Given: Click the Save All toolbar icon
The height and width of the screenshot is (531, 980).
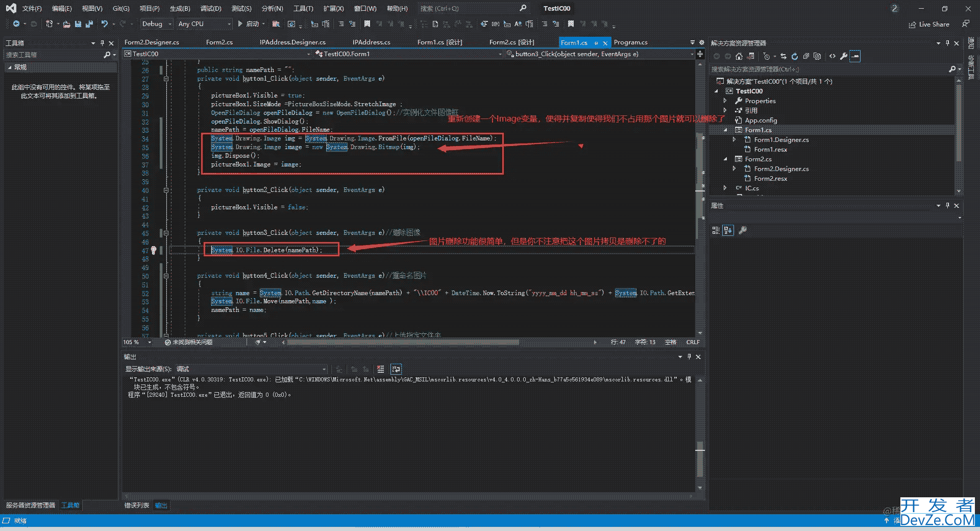Looking at the screenshot, I should (x=89, y=24).
